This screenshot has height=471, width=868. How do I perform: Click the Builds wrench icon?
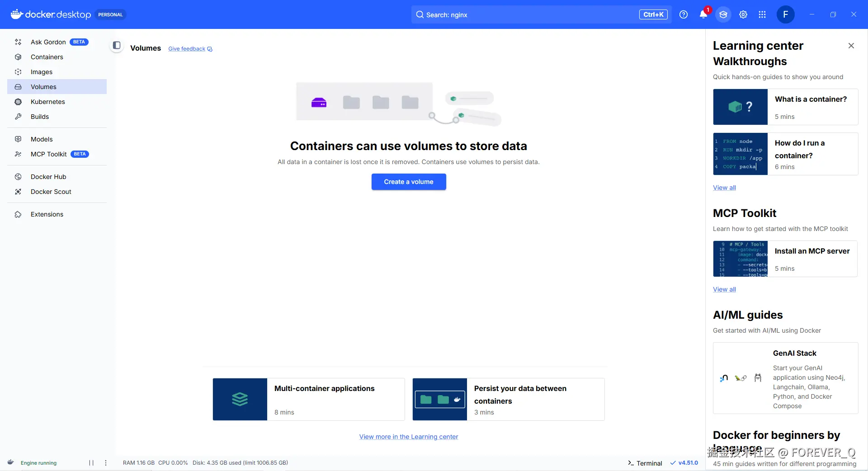click(x=18, y=117)
